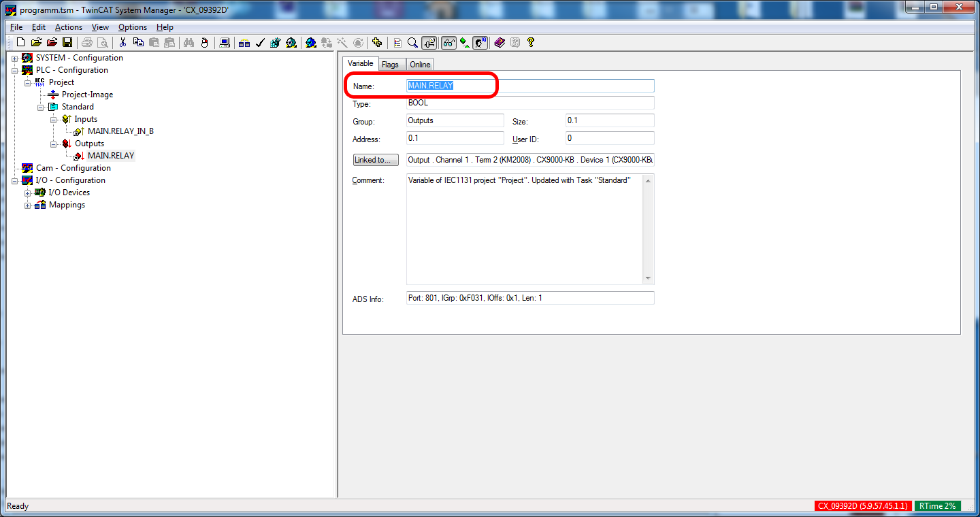The image size is (980, 517).
Task: Switch to the Online tab
Action: pyautogui.click(x=420, y=65)
